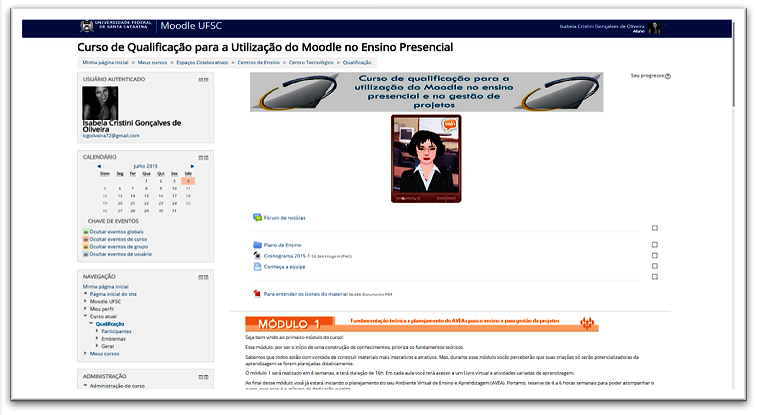
Task: Open Minha página inicial in Navegação block
Action: click(x=106, y=287)
